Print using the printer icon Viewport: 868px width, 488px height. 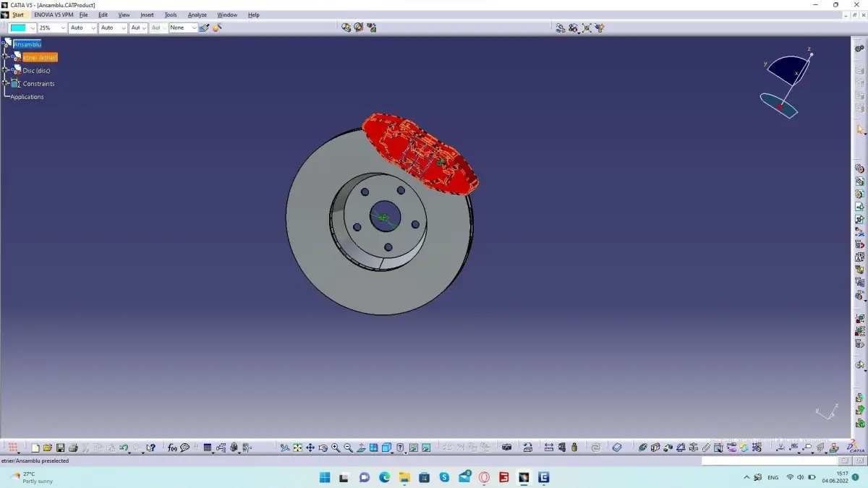73,448
